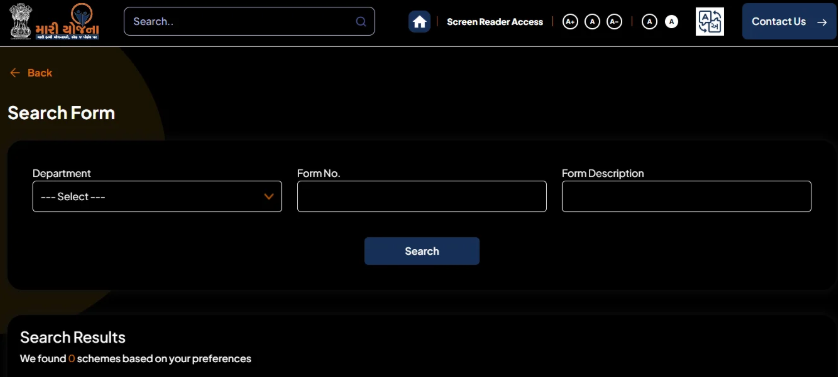Open the Contact Us page
The width and height of the screenshot is (838, 377).
(789, 21)
